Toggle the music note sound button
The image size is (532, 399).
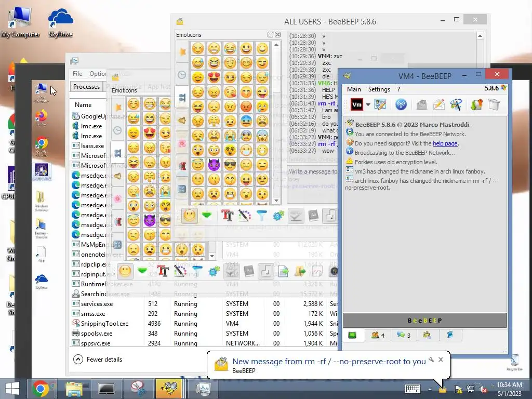click(330, 216)
